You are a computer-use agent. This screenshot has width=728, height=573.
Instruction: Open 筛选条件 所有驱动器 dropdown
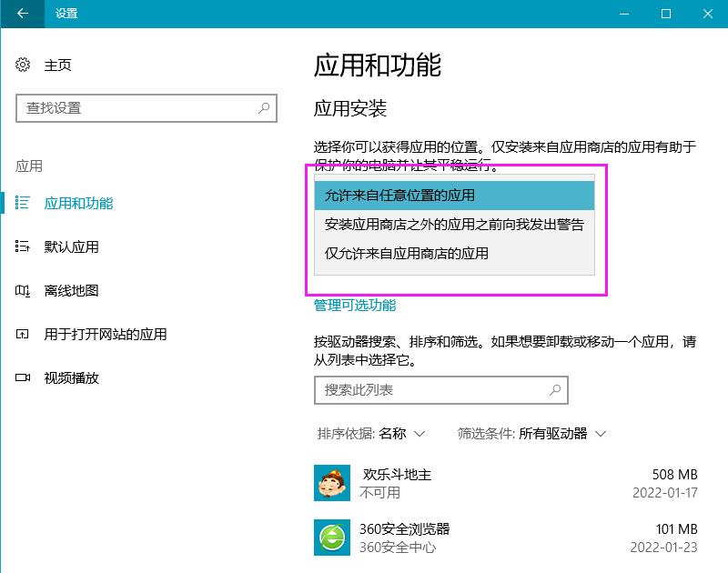point(531,433)
